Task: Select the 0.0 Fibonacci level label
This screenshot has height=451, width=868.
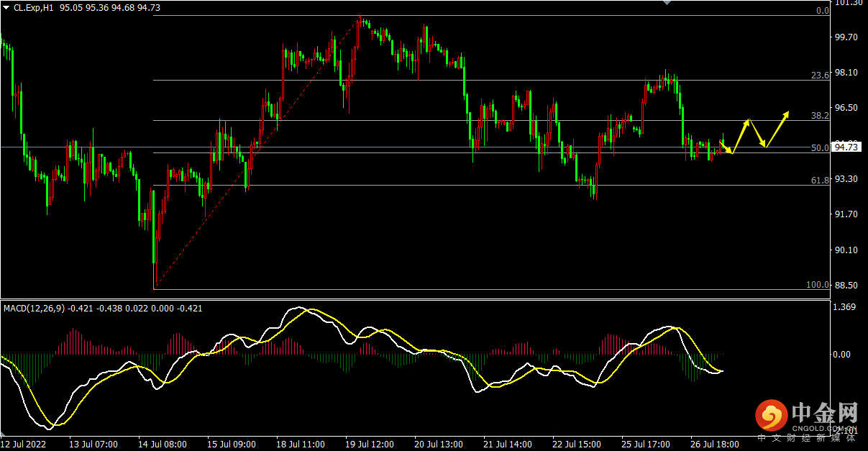Action: pyautogui.click(x=823, y=11)
